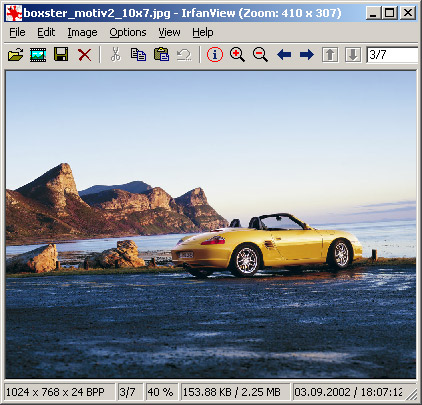
Task: Go to previous image with left arrow
Action: click(284, 54)
